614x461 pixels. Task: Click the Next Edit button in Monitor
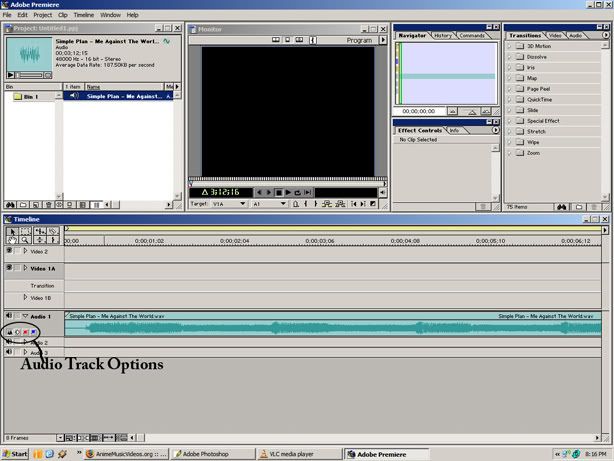(x=363, y=204)
